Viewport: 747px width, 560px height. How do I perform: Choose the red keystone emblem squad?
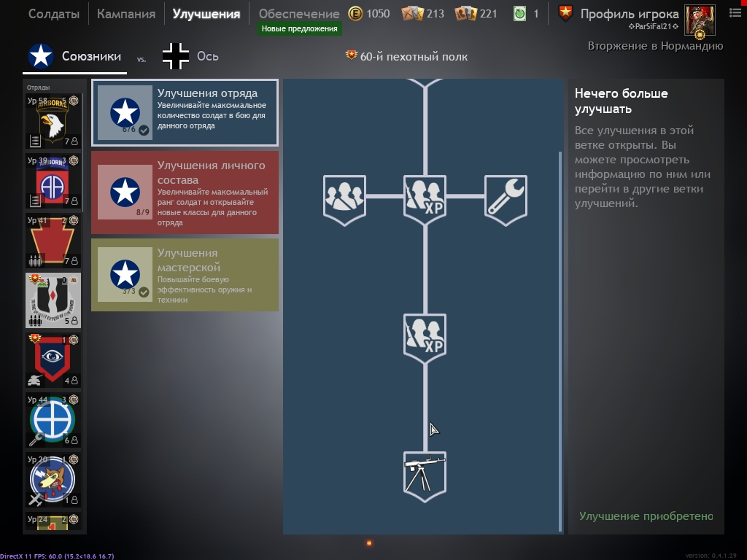(53, 241)
